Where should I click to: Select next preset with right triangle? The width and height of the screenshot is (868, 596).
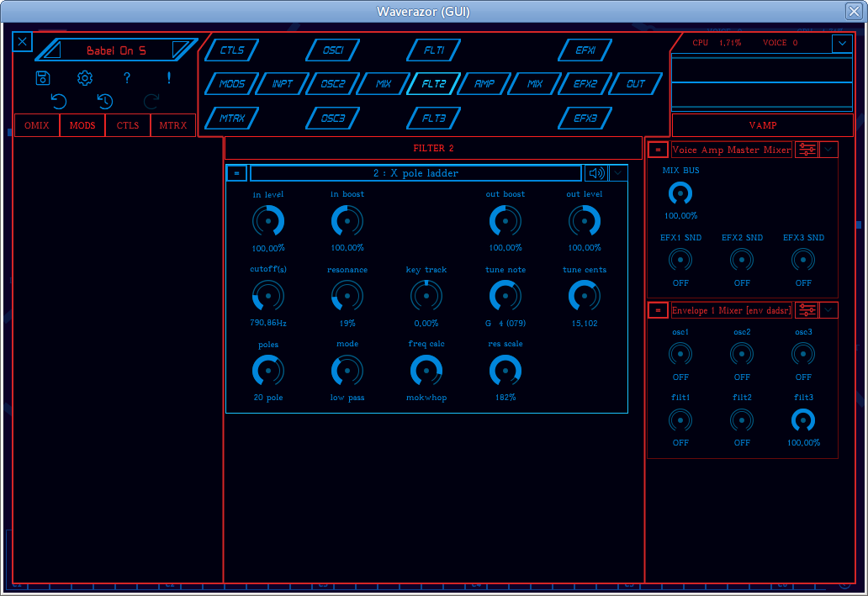(180, 50)
